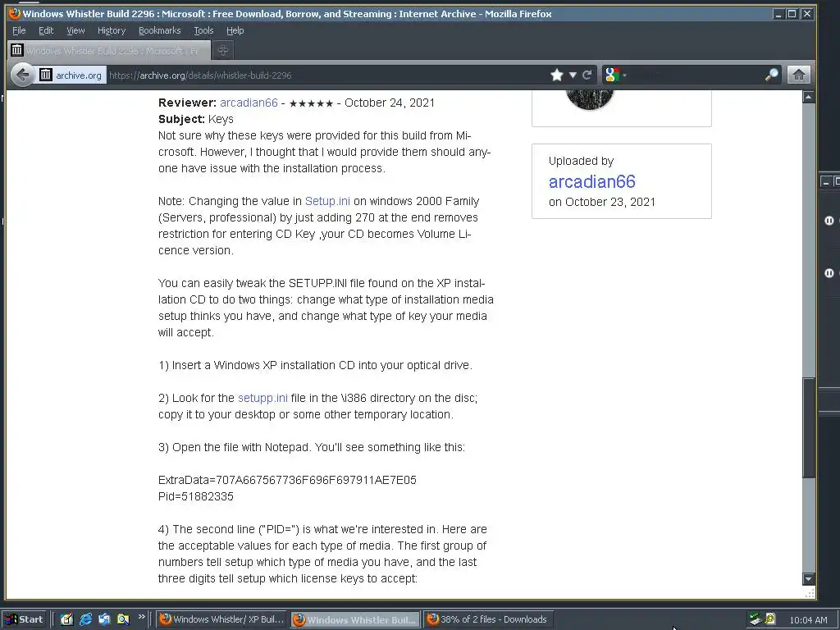Open the Help menu
Screen dimensions: 840x630
(x=235, y=30)
